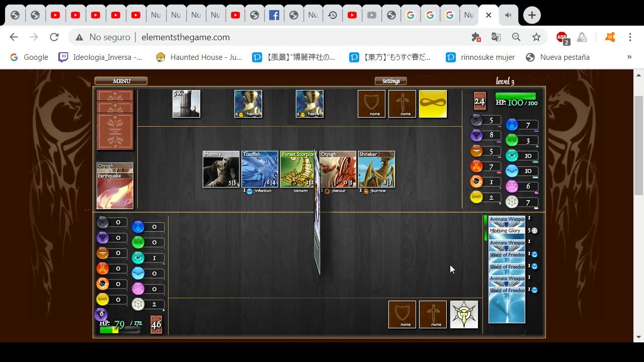Image resolution: width=644 pixels, height=362 pixels.
Task: Click your white light quanta showing 2
Action: point(148,304)
